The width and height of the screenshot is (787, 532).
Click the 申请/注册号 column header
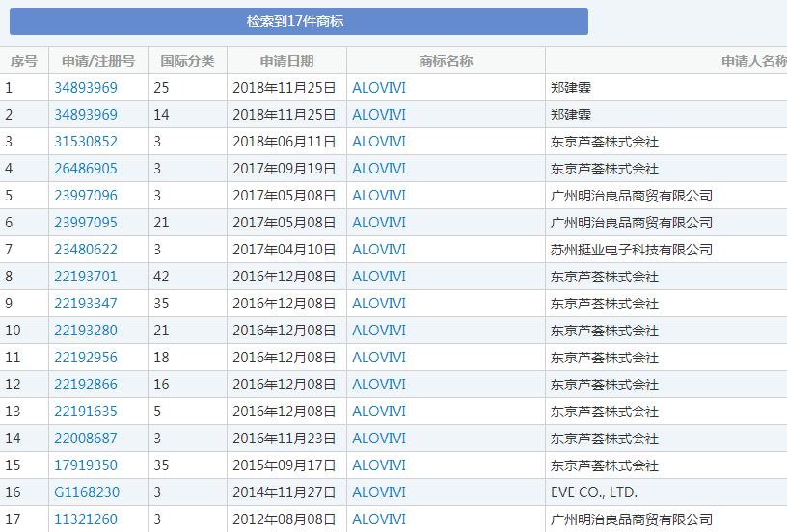click(98, 61)
